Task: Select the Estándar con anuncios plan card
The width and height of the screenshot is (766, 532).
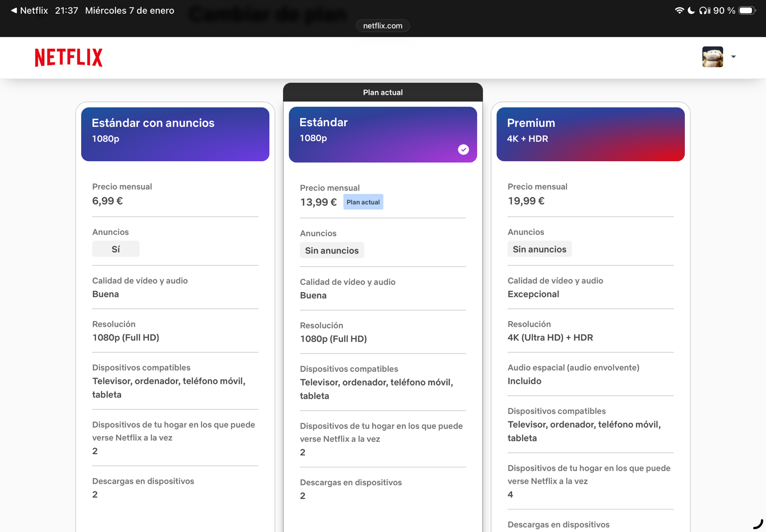Action: pyautogui.click(x=175, y=134)
